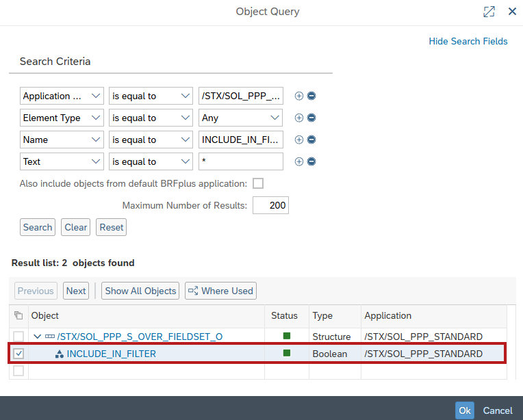Enable include objects from default BRFplus application
523x420 pixels.
[258, 183]
